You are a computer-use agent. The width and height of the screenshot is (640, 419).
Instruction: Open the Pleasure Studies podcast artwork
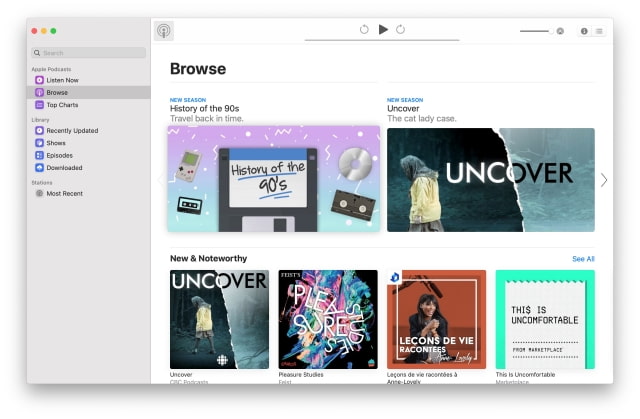[328, 319]
